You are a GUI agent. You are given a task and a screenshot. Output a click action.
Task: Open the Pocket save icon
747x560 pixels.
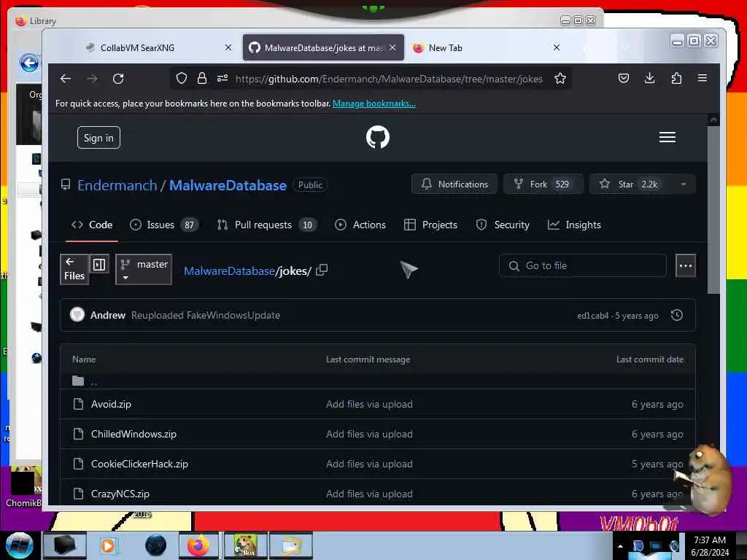click(623, 78)
